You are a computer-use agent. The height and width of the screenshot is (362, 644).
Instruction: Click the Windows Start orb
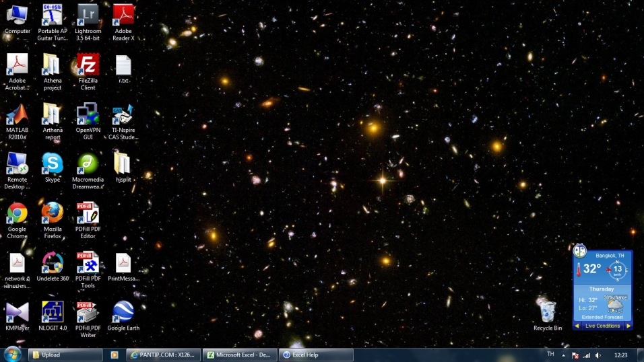pyautogui.click(x=12, y=355)
